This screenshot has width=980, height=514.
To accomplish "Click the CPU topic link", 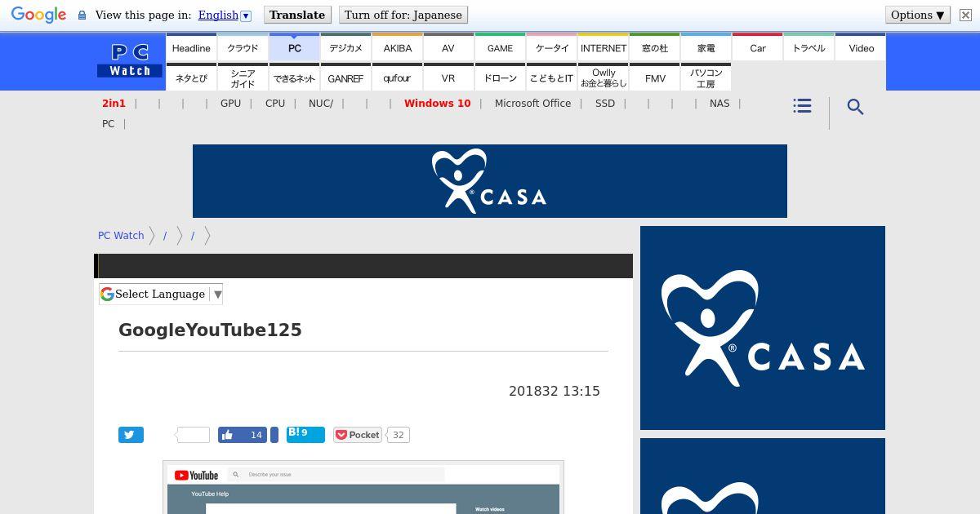I will pos(275,103).
